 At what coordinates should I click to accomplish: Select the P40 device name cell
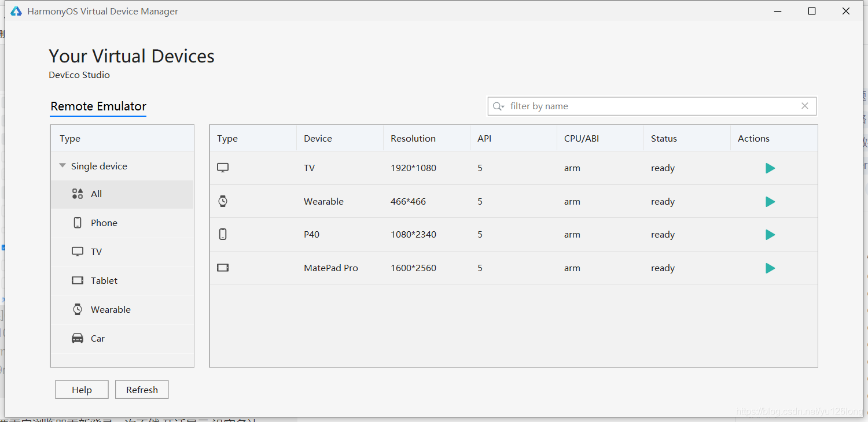[311, 235]
